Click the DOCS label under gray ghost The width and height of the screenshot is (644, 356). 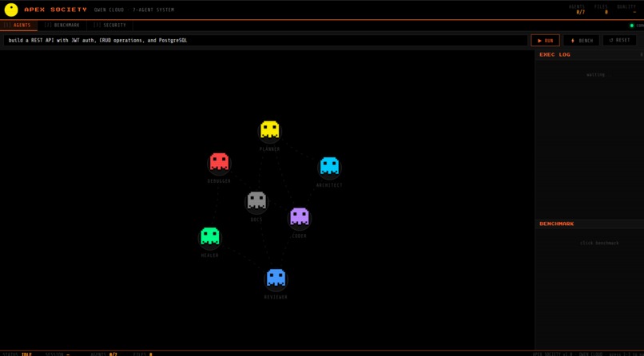pyautogui.click(x=256, y=220)
